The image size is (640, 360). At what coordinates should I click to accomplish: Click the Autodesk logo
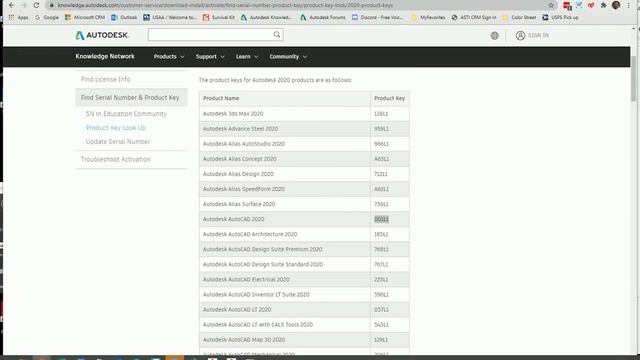[x=102, y=35]
